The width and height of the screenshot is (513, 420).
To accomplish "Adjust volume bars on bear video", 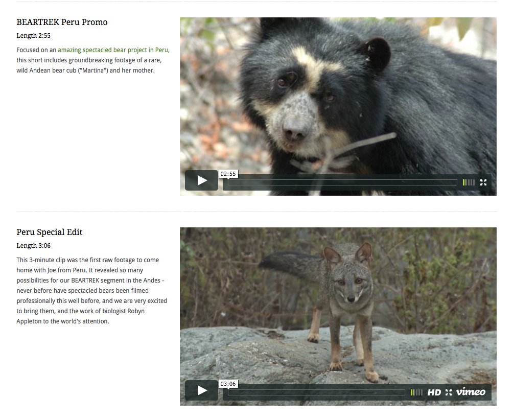I will [x=469, y=182].
